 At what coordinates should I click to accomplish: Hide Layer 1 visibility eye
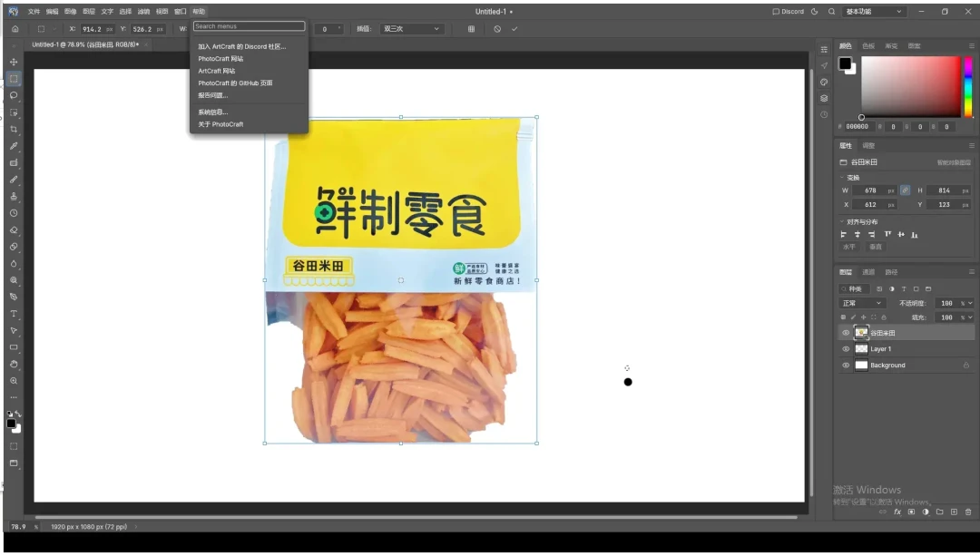846,349
